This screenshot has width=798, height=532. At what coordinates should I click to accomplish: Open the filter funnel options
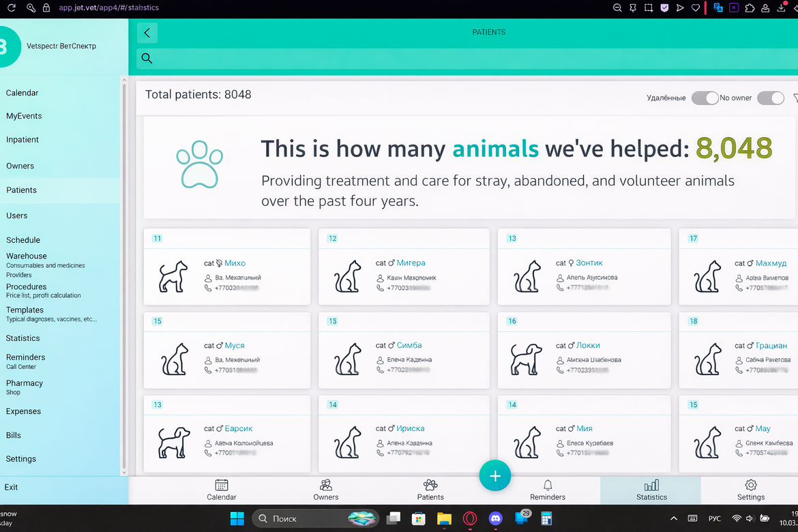[x=795, y=98]
